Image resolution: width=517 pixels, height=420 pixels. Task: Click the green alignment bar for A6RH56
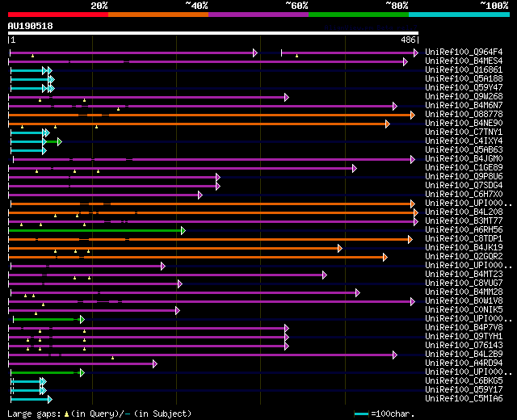coord(95,231)
